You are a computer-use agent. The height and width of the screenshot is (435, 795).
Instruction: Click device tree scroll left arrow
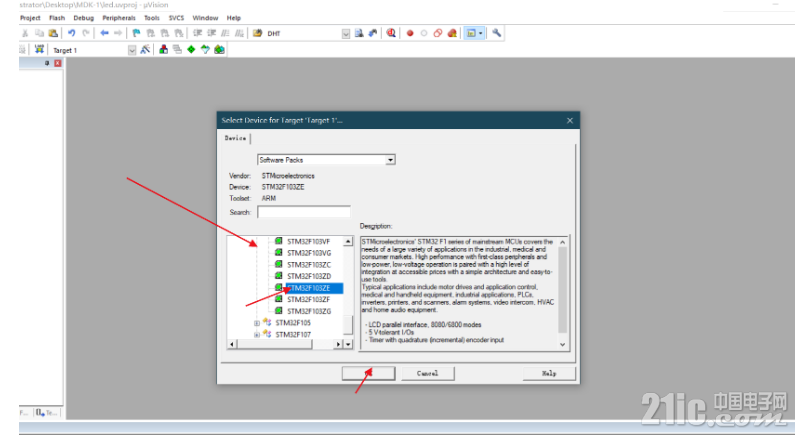click(x=232, y=344)
